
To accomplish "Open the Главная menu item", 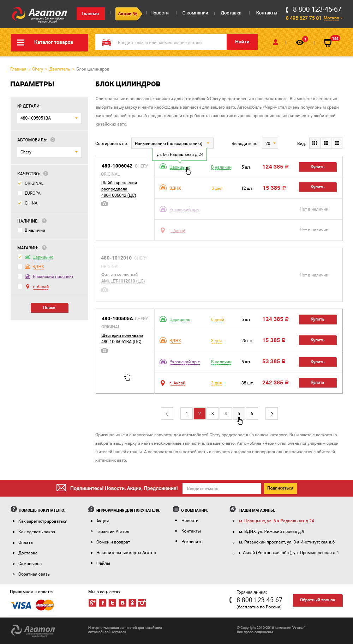I will click(90, 13).
